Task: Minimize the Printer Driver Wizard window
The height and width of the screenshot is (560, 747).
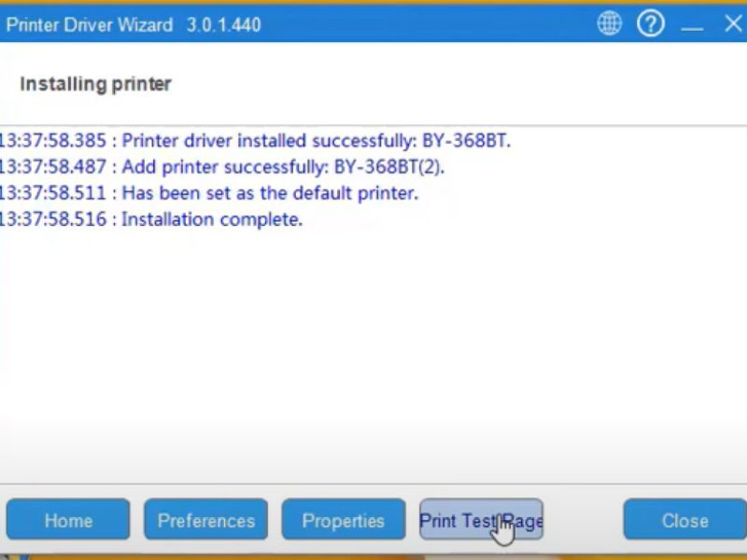Action: (692, 26)
